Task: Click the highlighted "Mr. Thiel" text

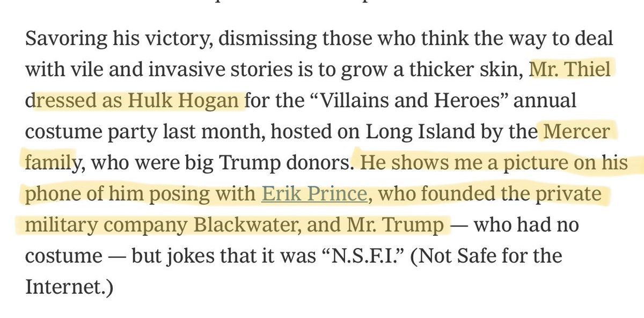Action: coord(569,70)
